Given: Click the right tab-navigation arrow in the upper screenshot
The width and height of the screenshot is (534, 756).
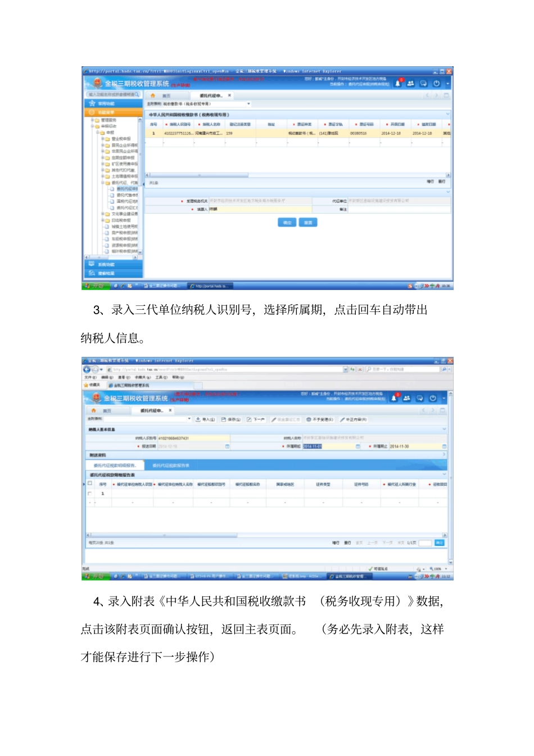Looking at the screenshot, I should coord(437,96).
